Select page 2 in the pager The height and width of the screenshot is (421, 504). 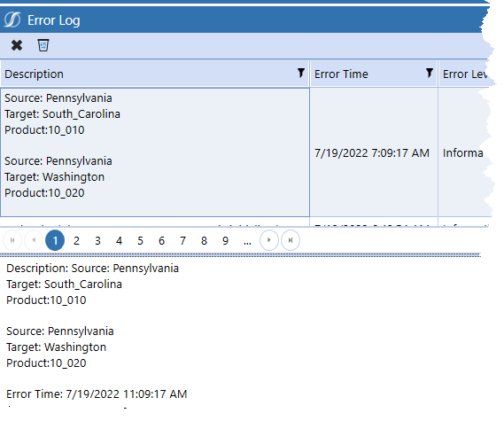(x=76, y=240)
